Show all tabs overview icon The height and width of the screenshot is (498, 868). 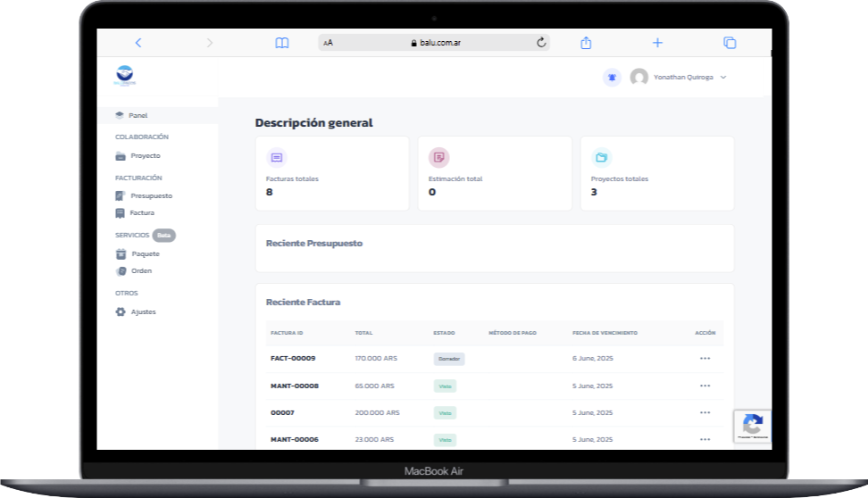[730, 42]
